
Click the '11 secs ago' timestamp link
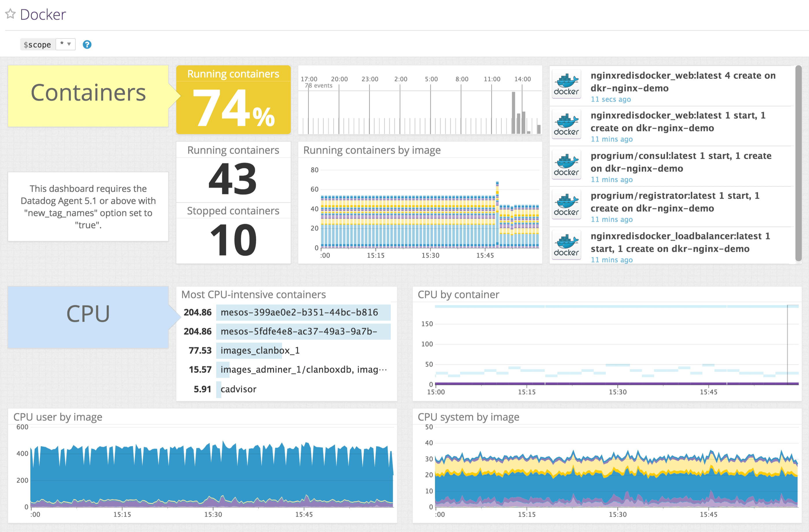coord(610,99)
